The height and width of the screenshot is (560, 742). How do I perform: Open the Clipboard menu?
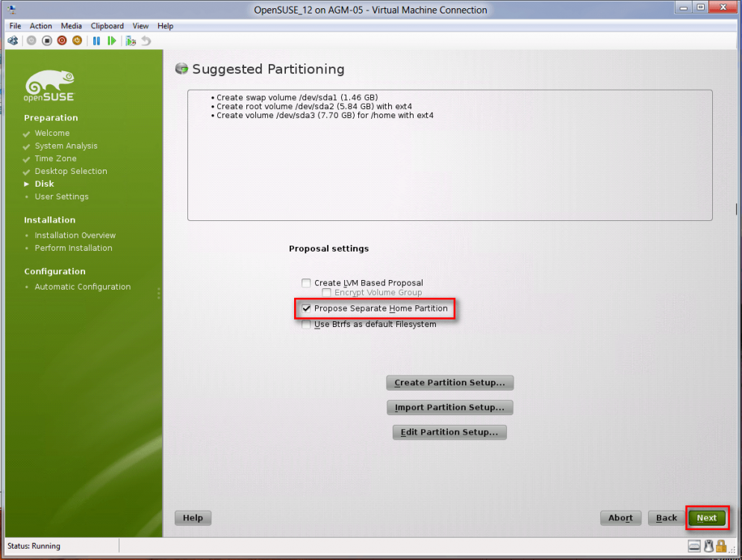(x=107, y=26)
